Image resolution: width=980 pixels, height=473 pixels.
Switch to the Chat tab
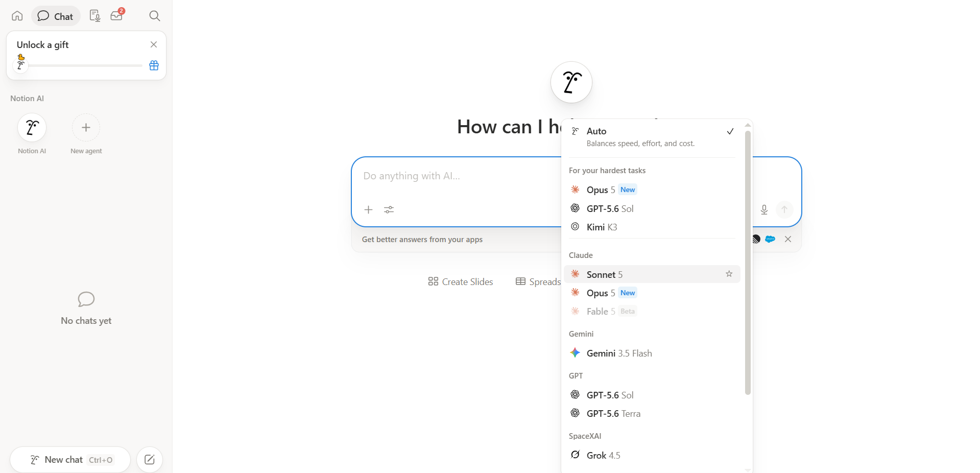56,16
